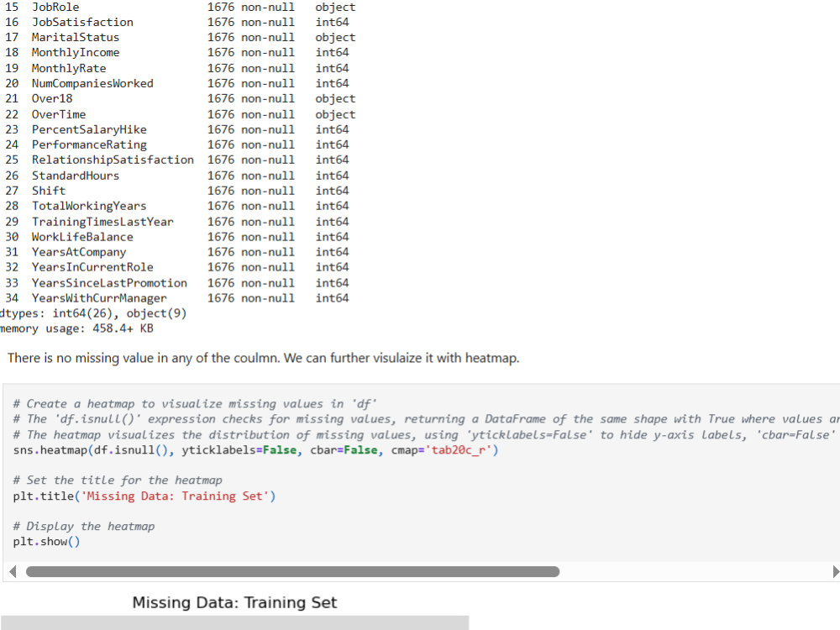Click the 'OverTime' column name
Image resolution: width=840 pixels, height=630 pixels.
(59, 114)
